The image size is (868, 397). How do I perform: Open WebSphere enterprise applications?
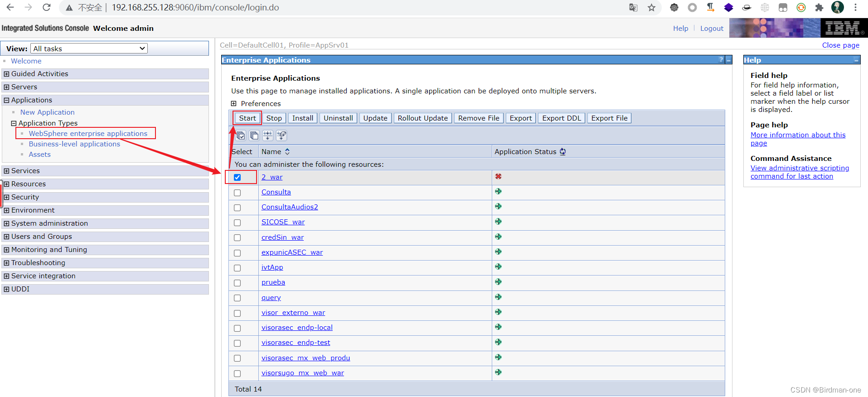pyautogui.click(x=88, y=134)
